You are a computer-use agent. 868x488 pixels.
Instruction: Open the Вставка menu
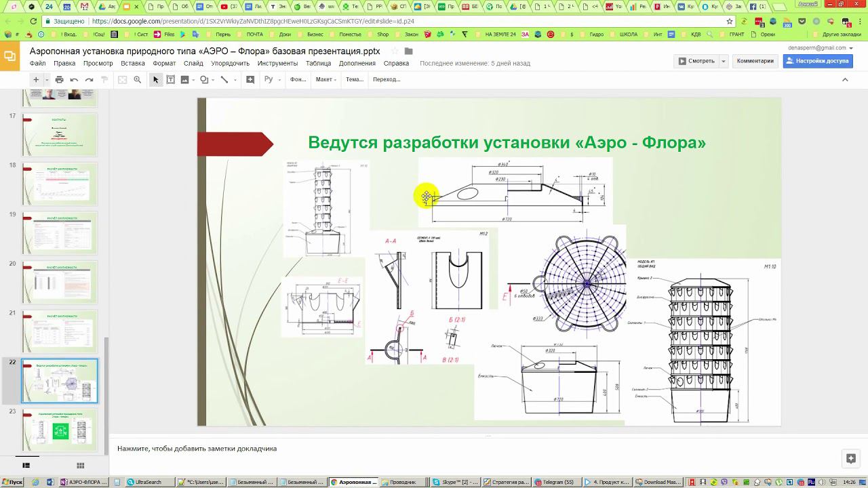132,63
